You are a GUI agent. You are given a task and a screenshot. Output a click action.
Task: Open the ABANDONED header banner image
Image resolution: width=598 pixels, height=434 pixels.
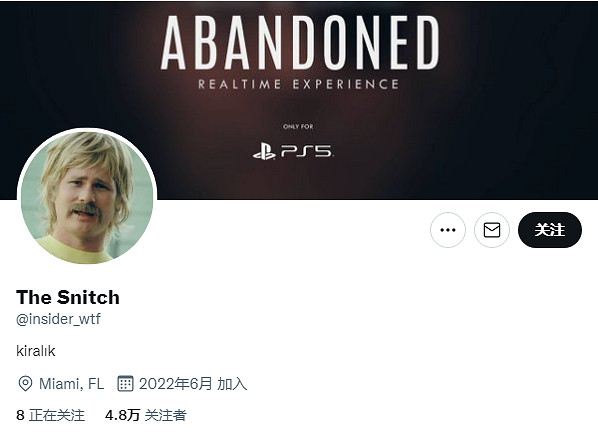tap(299, 100)
